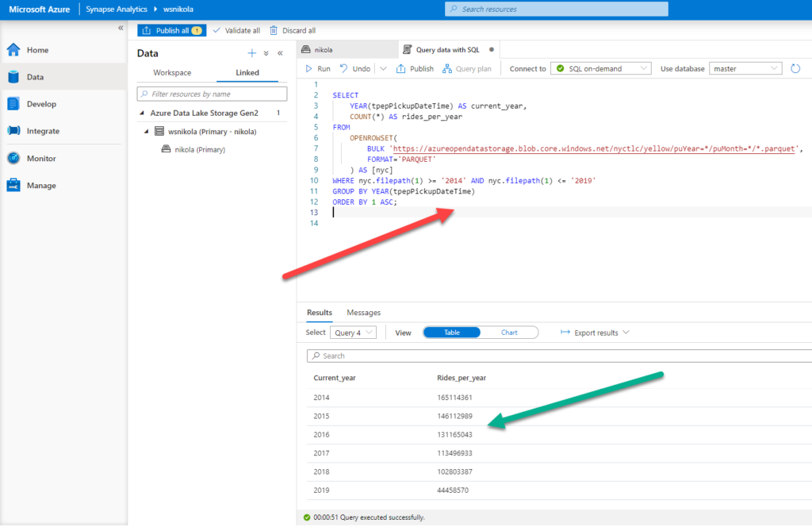
Task: Select nikola (Primary) container item
Action: click(199, 150)
